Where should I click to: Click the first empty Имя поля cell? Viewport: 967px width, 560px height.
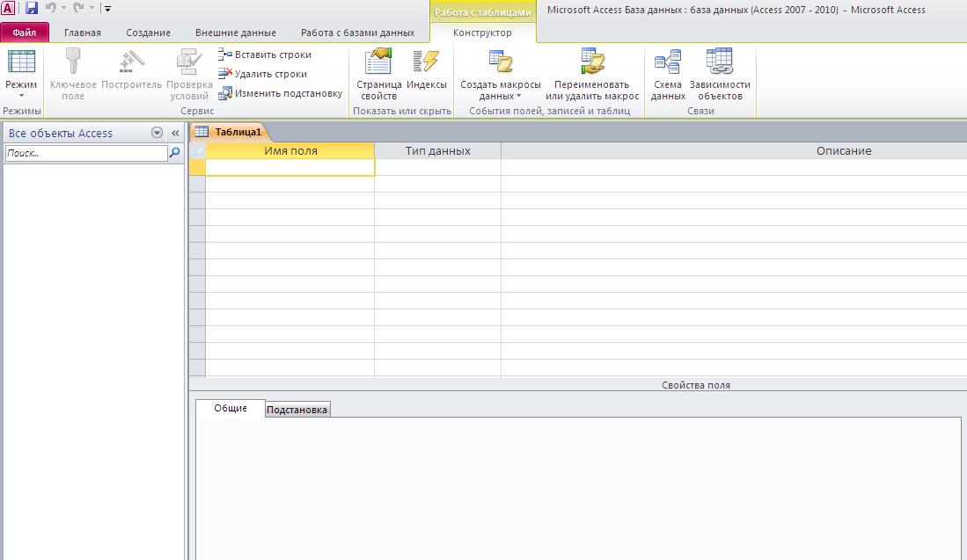(x=289, y=167)
